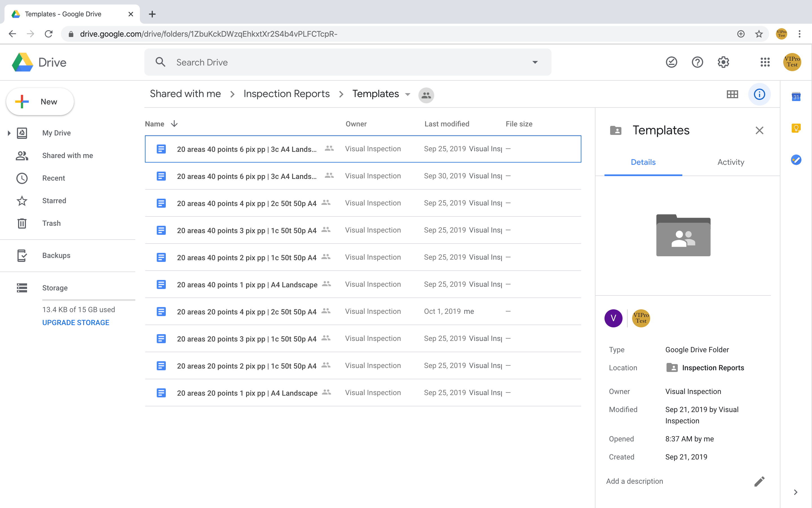Viewport: 812px width, 508px height.
Task: Switch to the Details tab
Action: pyautogui.click(x=643, y=162)
